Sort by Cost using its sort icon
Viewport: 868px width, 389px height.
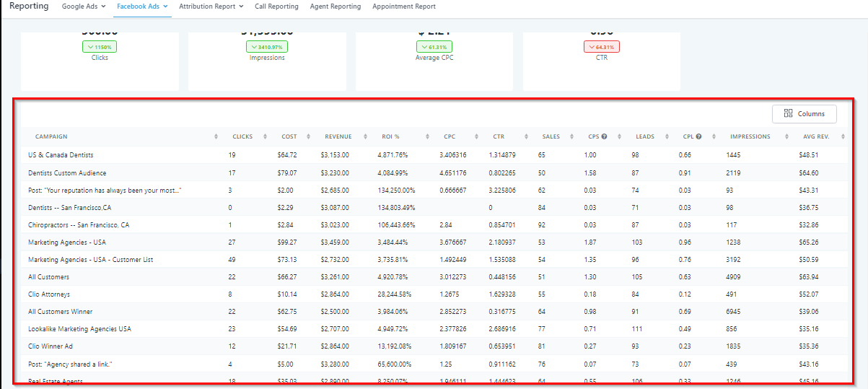308,137
